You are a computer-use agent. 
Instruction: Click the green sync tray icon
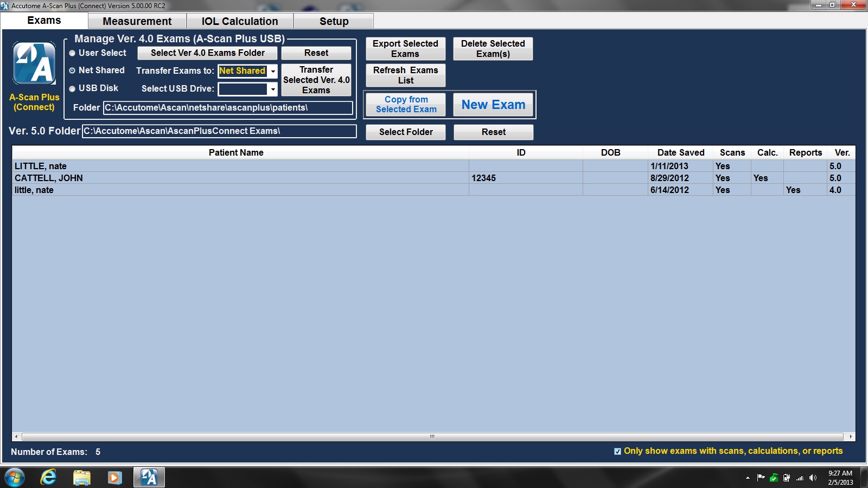pyautogui.click(x=774, y=478)
